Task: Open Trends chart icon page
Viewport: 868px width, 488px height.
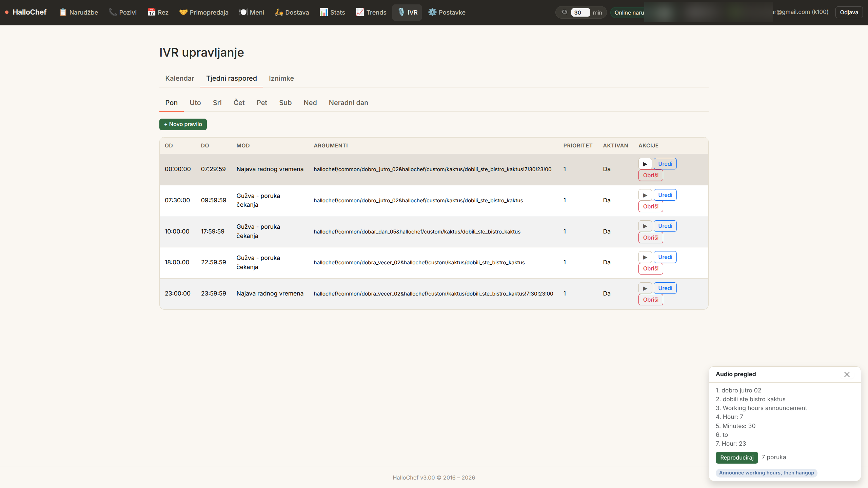Action: (360, 12)
